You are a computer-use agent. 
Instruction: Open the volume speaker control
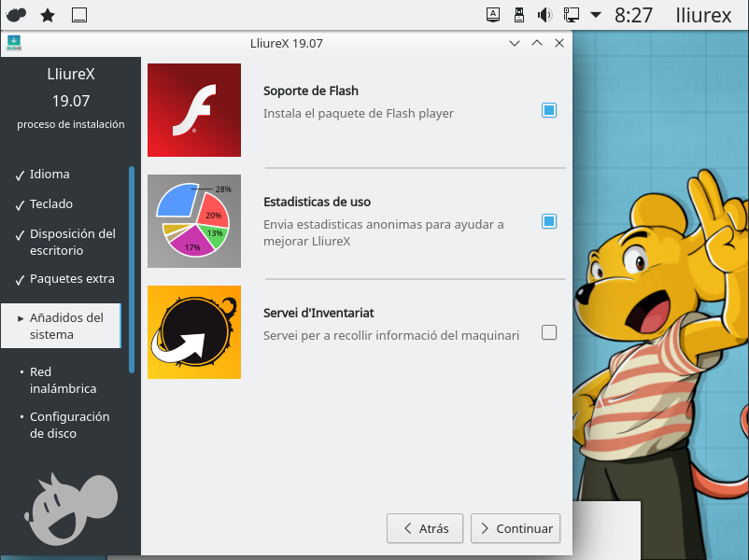544,15
